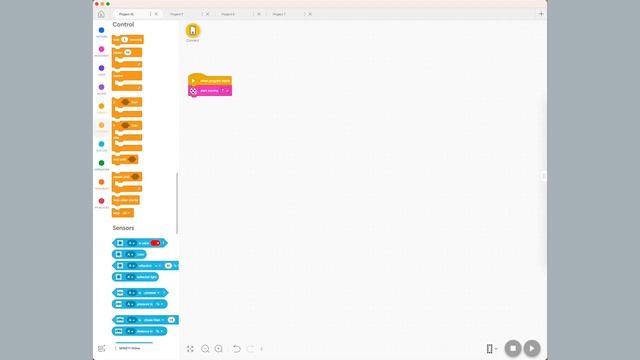Open direction dropdown on 'start moving' block
Screen dimensions: 640x360
[x=224, y=91]
